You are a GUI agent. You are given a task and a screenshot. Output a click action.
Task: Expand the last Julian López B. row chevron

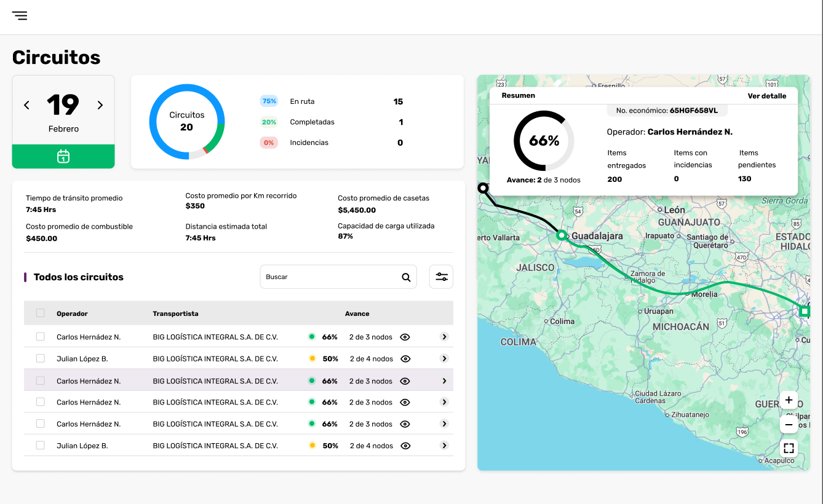click(444, 446)
